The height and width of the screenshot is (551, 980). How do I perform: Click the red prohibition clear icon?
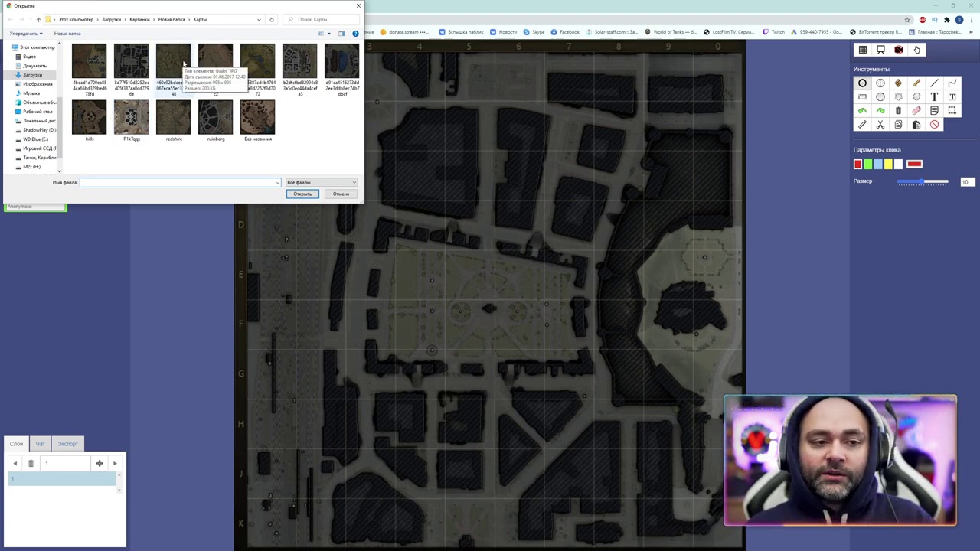click(x=934, y=125)
